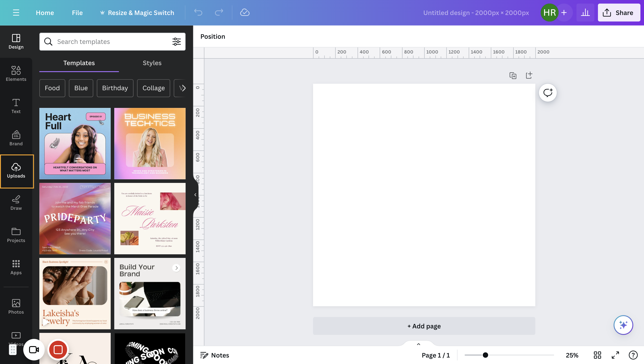
Task: Select the Business Tech-Tics template
Action: tap(150, 143)
